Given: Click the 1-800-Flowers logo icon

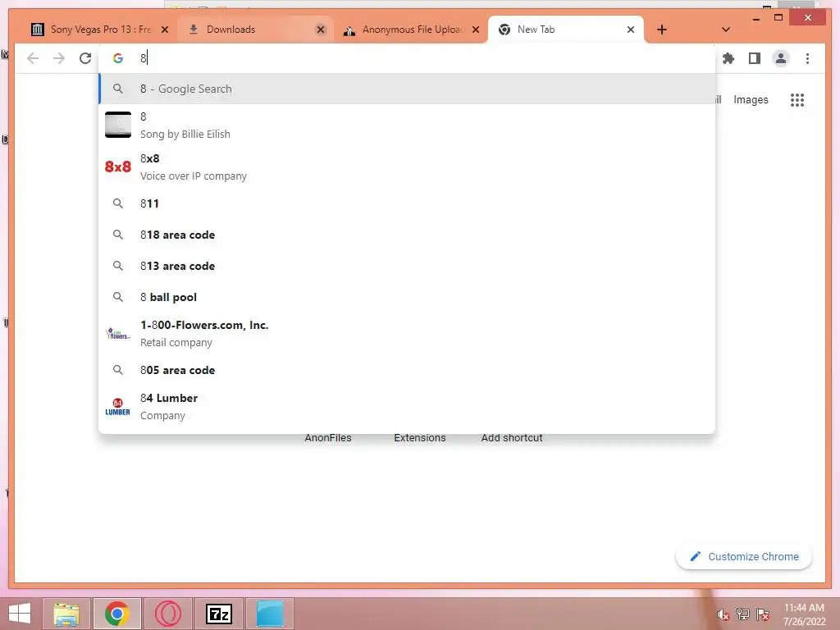Looking at the screenshot, I should click(x=118, y=333).
